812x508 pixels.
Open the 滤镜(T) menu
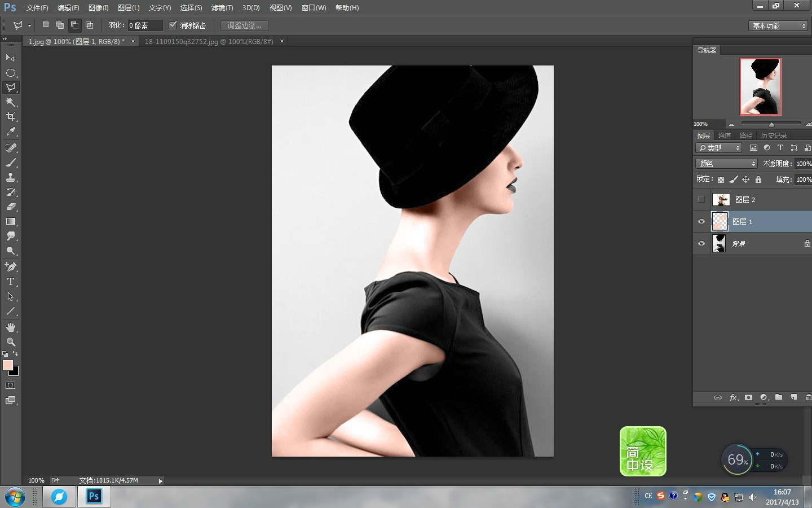[x=222, y=8]
